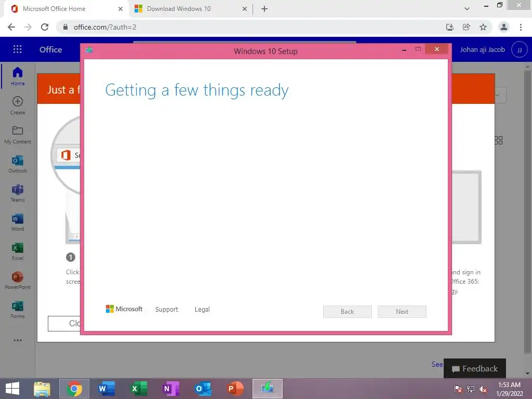Screen dimensions: 532x399
Task: Open PowerPoint from the taskbar
Action: (x=235, y=389)
